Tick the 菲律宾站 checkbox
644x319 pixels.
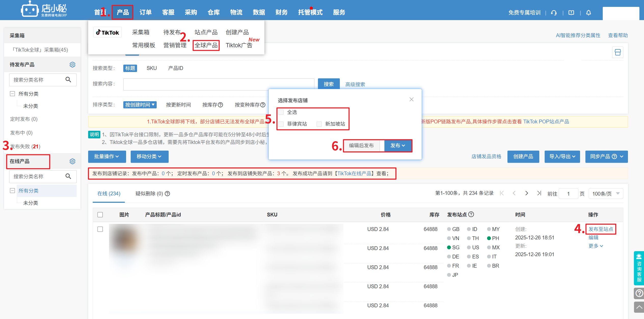(281, 124)
